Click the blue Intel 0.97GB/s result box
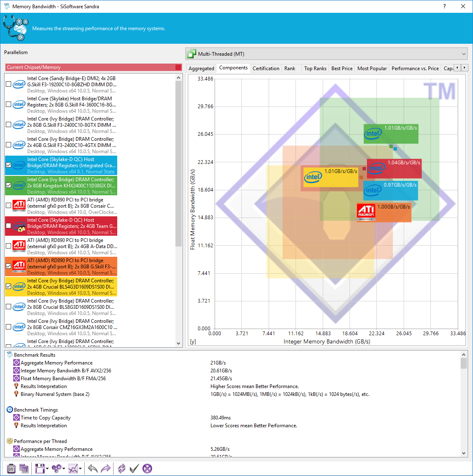Screen dimensions: 473x476 coord(390,191)
